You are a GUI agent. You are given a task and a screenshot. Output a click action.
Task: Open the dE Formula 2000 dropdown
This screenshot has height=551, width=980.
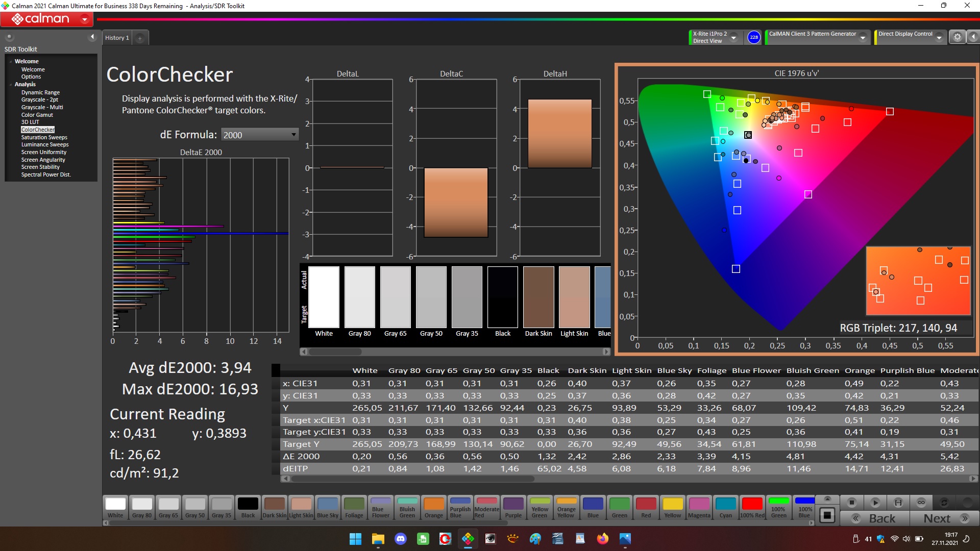coord(259,135)
